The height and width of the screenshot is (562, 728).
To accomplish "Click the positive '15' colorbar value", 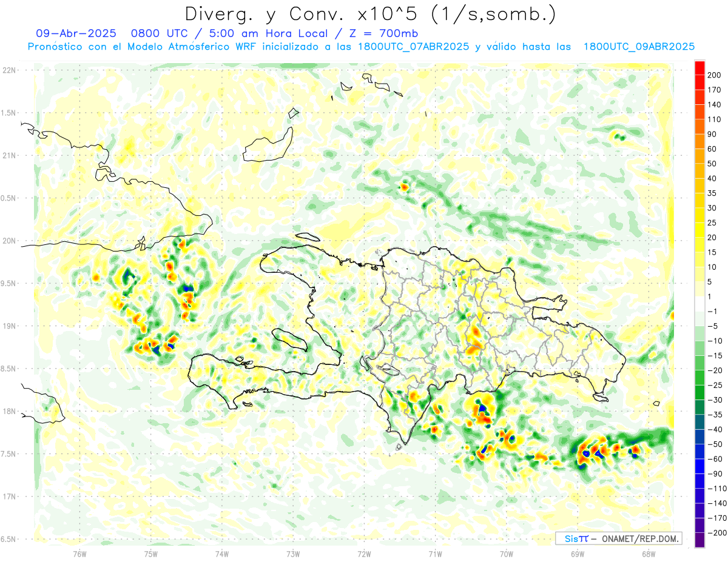I will 712,252.
